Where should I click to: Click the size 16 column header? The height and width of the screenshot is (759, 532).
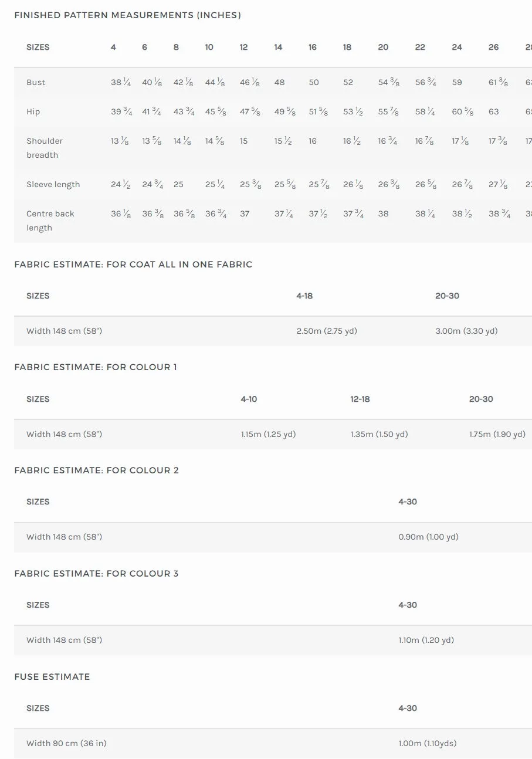pyautogui.click(x=313, y=47)
